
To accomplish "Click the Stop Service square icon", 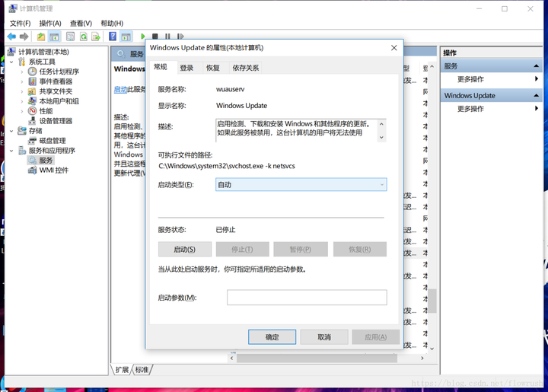I will 155,37.
